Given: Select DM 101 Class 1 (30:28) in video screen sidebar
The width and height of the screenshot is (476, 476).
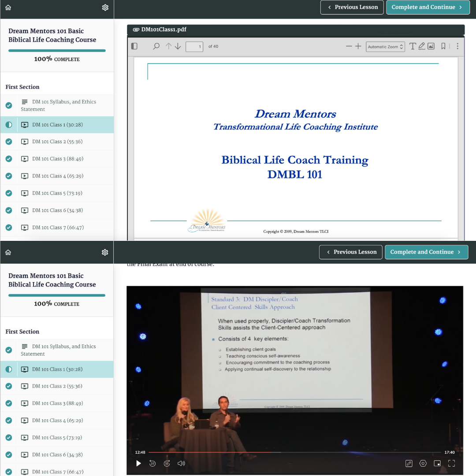Looking at the screenshot, I should (x=57, y=369).
